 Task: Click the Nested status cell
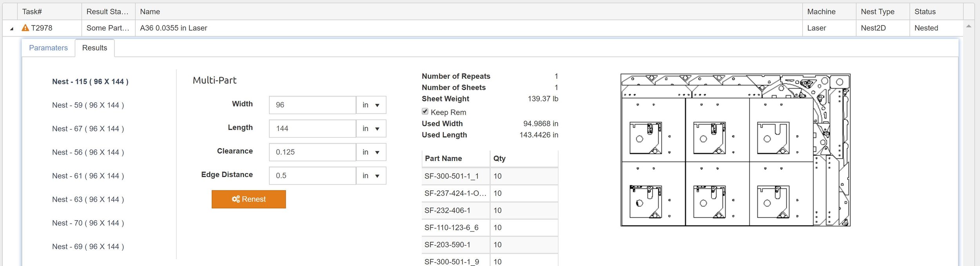point(936,28)
